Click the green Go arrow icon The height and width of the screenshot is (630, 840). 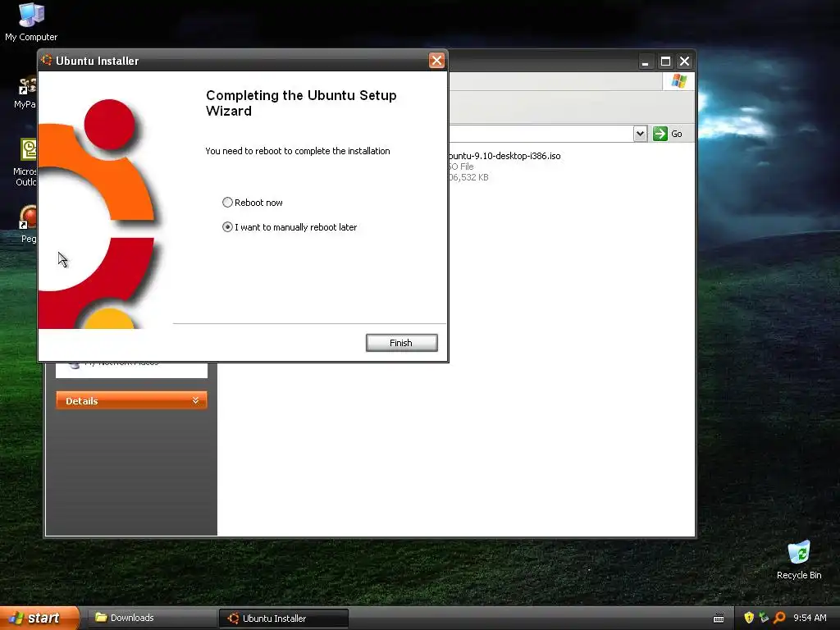[x=660, y=134]
